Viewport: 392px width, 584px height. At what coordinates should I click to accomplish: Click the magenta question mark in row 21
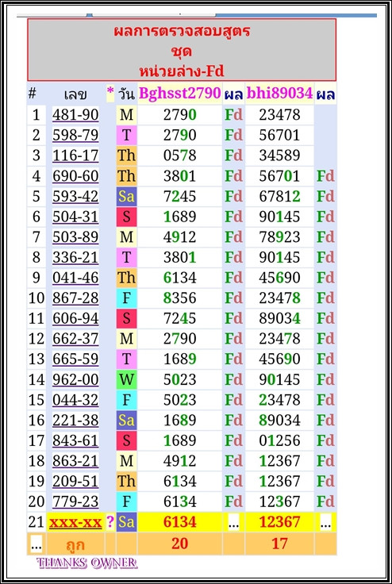point(110,522)
